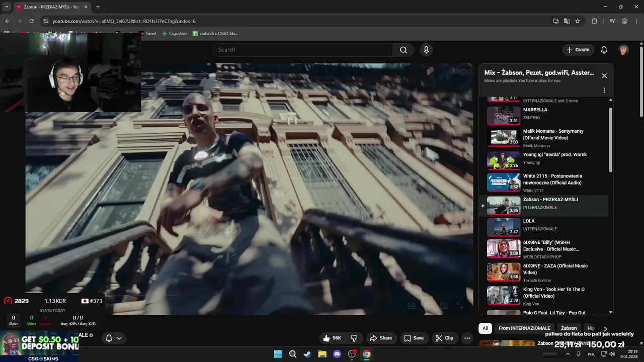Dislike the video with thumbs down
Screen dimensions: 644x362
coord(354,338)
